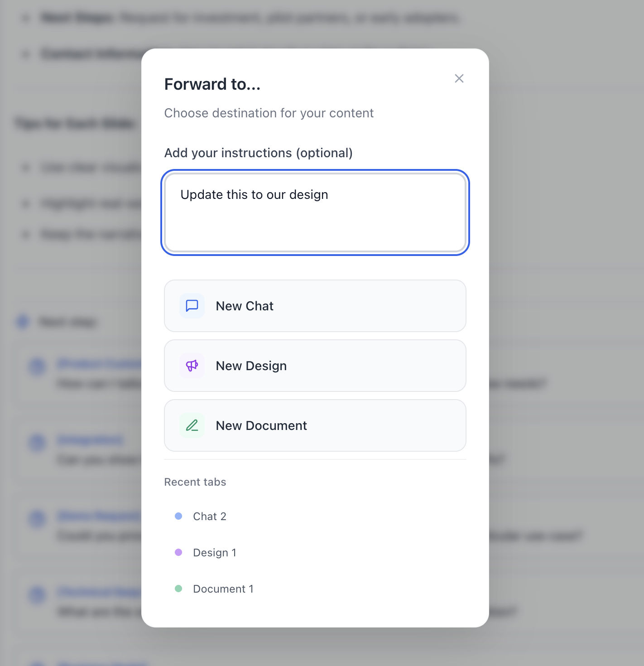Open recent tab Document 1
This screenshot has height=666, width=644.
pos(223,589)
